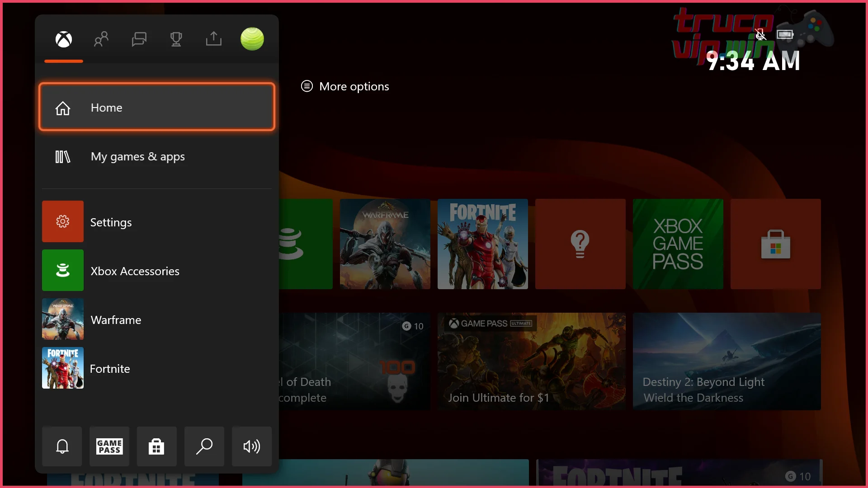
Task: Click the 9:34 AM clock
Action: [753, 61]
